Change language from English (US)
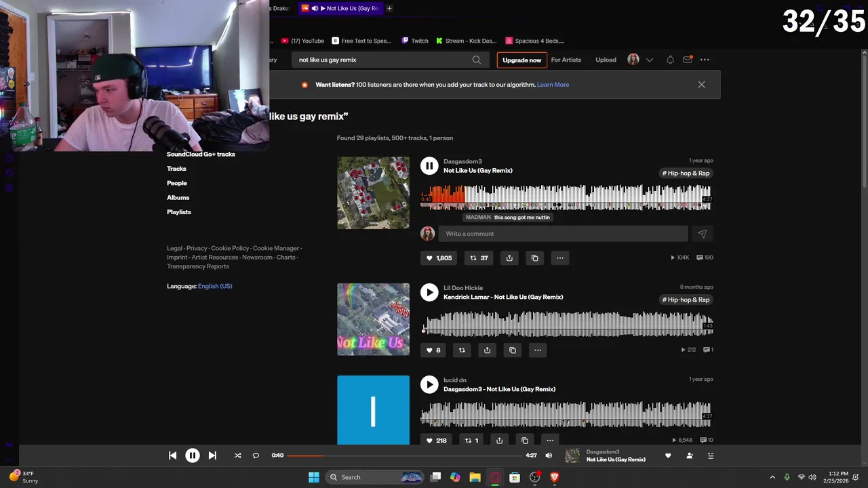 tap(215, 286)
